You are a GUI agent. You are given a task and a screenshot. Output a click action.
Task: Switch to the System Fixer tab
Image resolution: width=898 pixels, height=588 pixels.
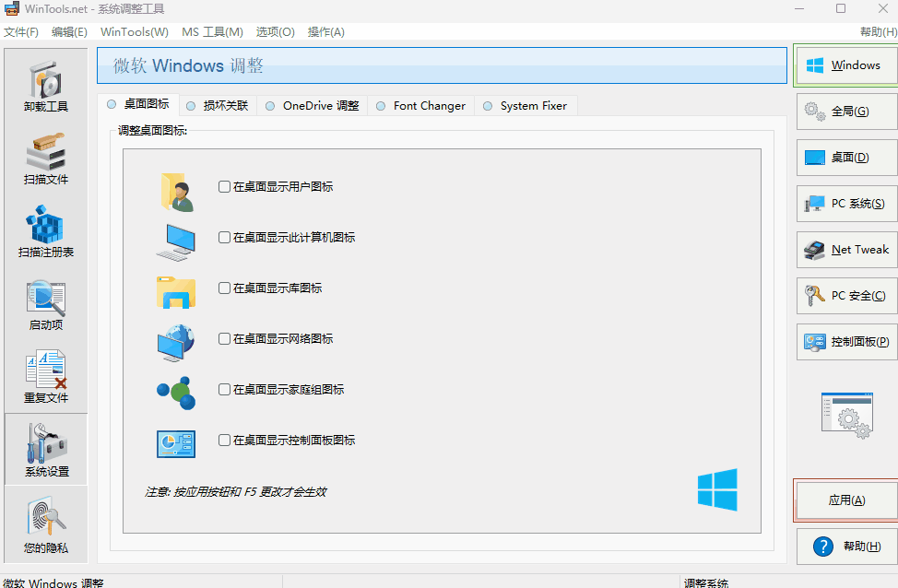(x=526, y=106)
